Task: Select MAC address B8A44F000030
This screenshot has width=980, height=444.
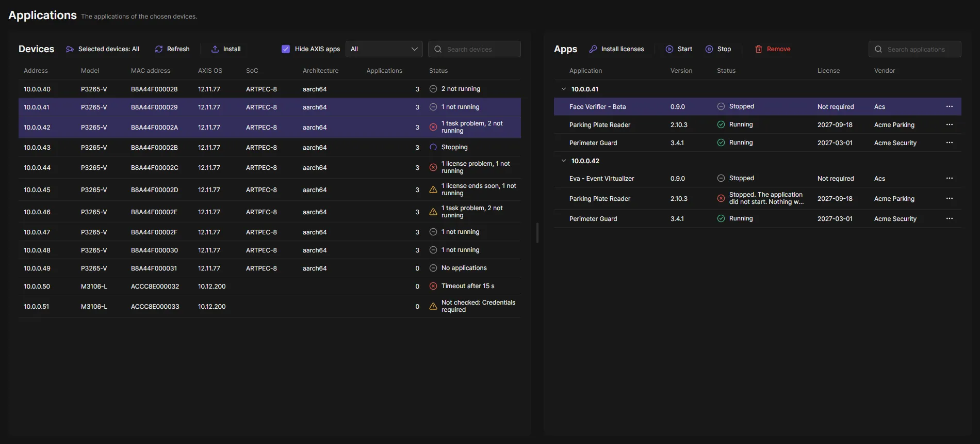Action: point(154,250)
